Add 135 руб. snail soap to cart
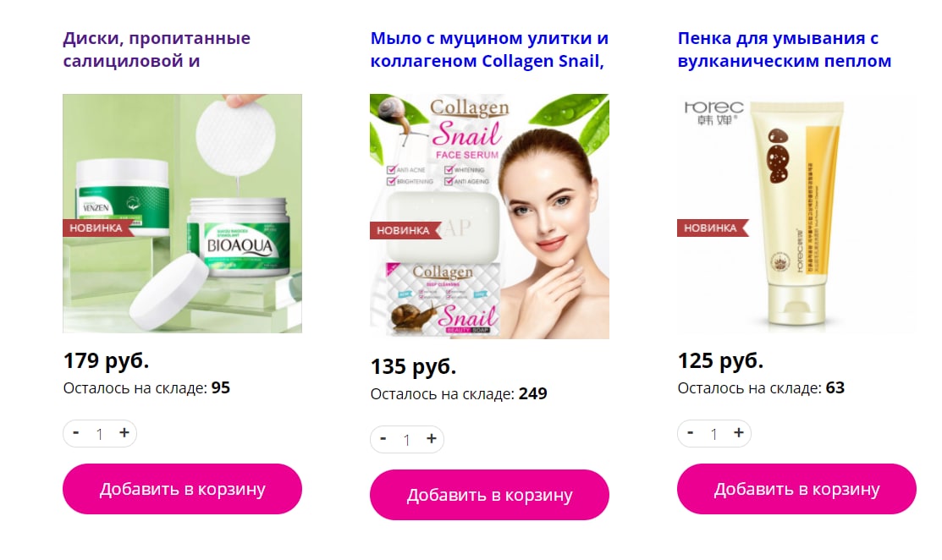Screen dimensions: 942x560 [x=489, y=495]
